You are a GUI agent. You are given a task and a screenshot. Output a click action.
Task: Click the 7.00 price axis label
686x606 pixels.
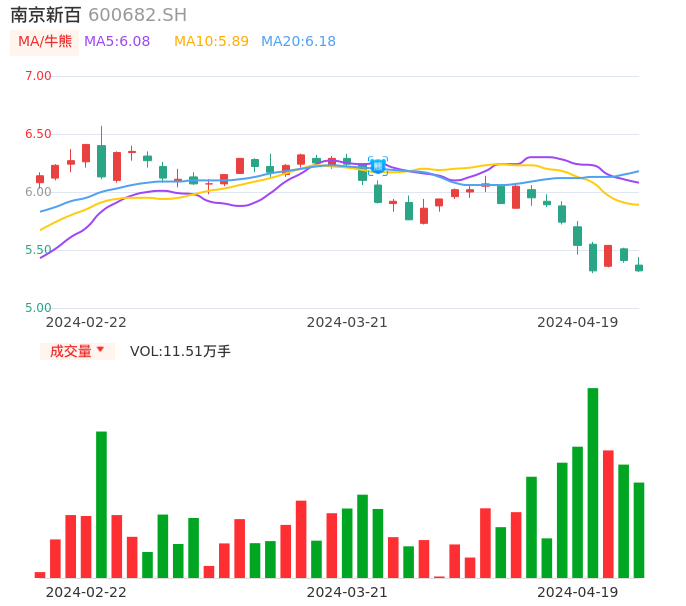click(x=38, y=76)
